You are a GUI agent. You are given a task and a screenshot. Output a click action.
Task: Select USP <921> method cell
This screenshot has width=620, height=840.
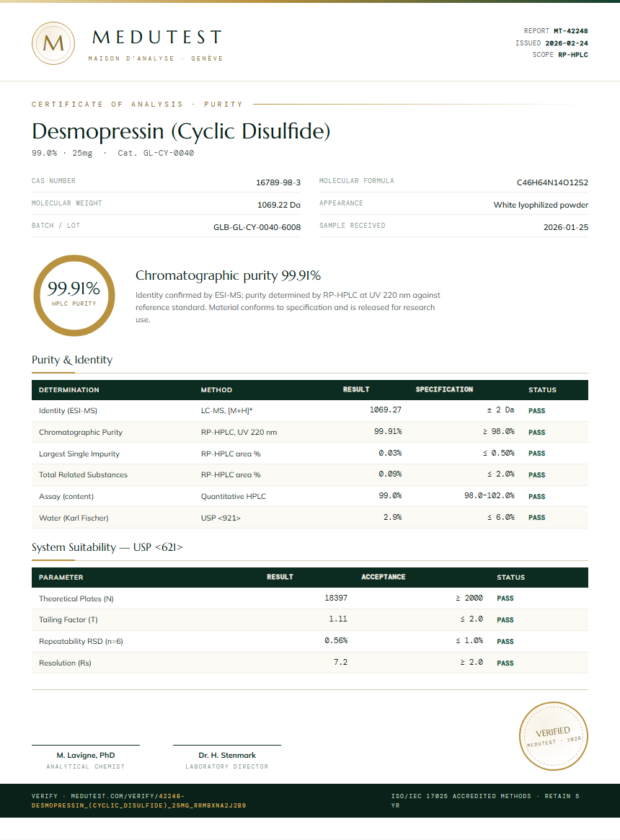tap(221, 518)
